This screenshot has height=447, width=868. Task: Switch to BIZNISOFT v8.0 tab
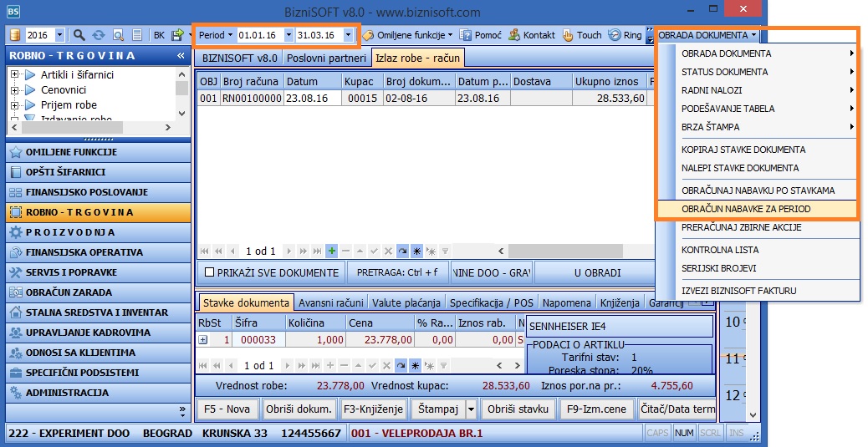pos(239,58)
